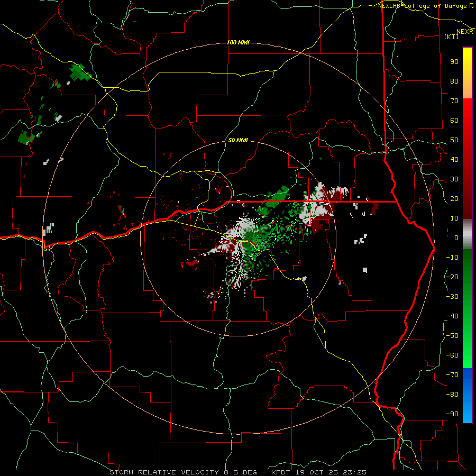Viewport: 476px width, 476px height.
Task: Click the -90 value on the velocity scale
Action: pos(452,414)
